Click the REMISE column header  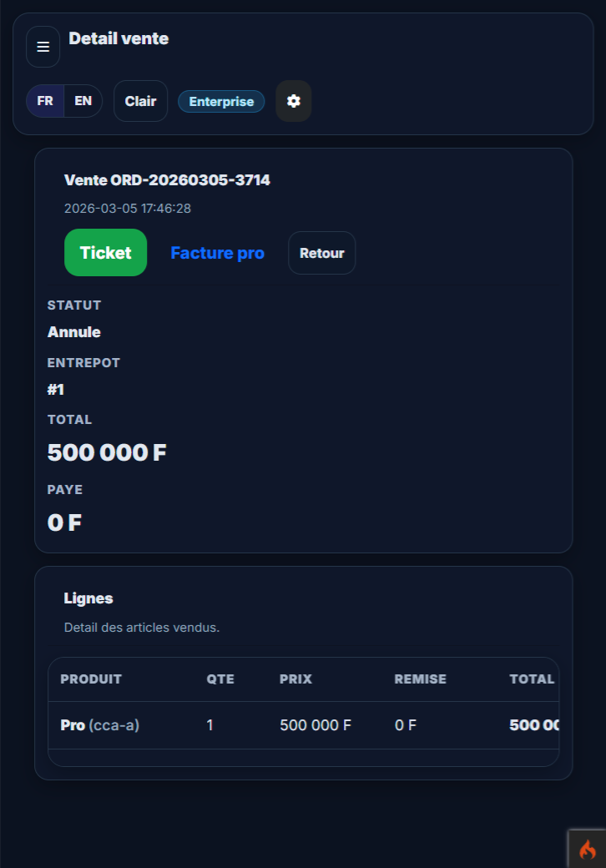click(x=420, y=679)
